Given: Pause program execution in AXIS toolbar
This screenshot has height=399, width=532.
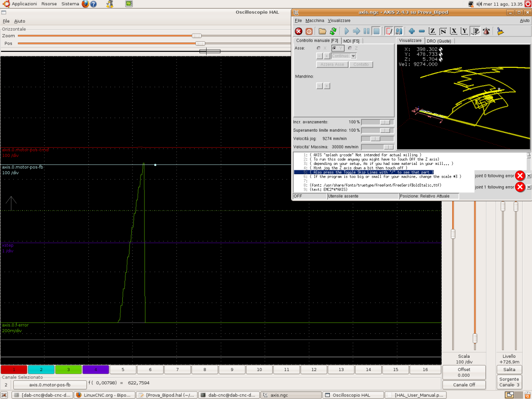Looking at the screenshot, I should coord(366,31).
